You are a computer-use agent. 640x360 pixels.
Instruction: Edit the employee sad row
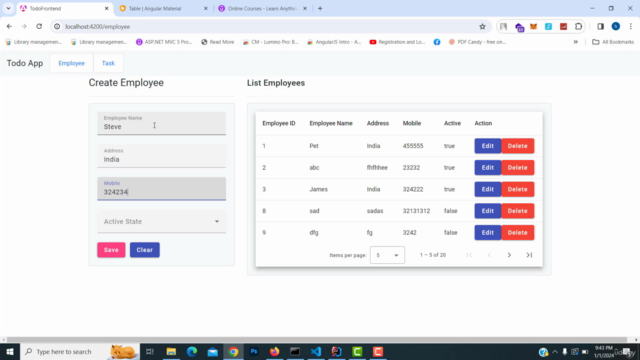click(488, 211)
